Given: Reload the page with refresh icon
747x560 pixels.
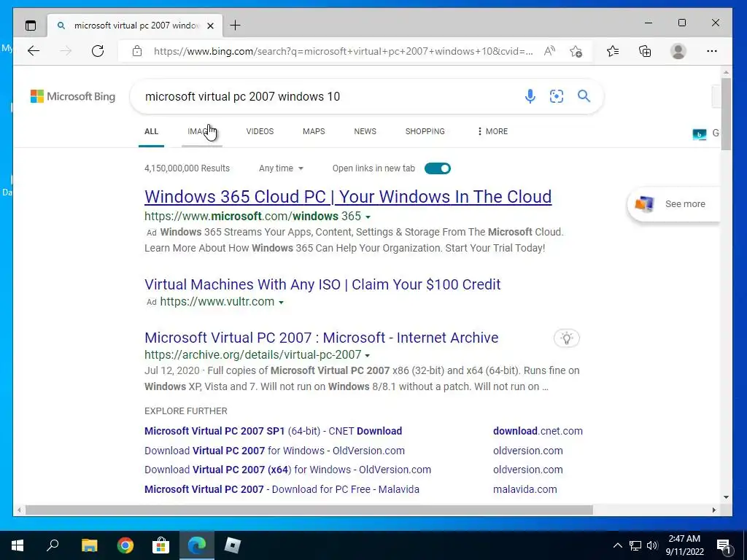Looking at the screenshot, I should coord(98,51).
